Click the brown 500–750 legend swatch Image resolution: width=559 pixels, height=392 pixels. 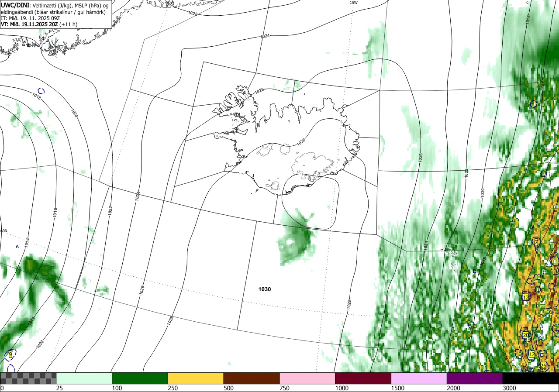[x=252, y=378]
